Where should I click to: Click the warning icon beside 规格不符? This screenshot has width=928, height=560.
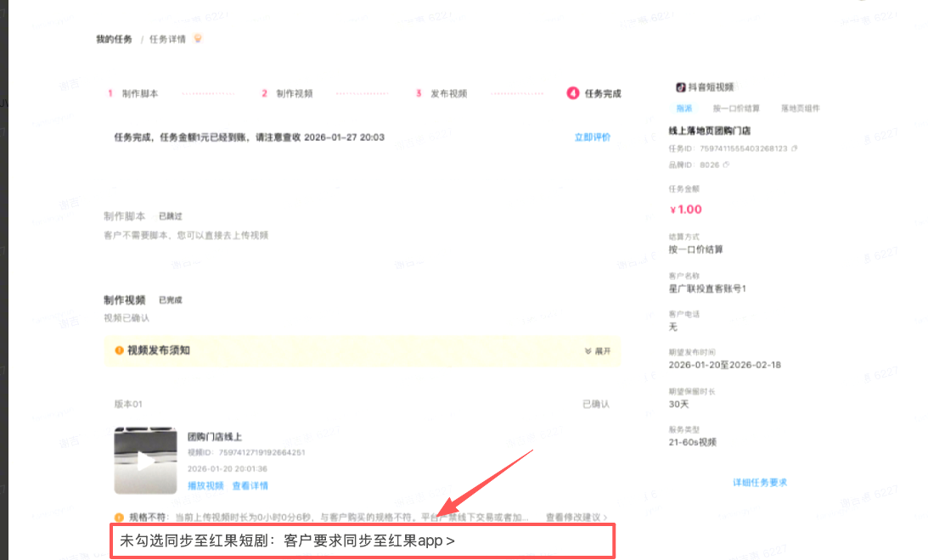(120, 517)
